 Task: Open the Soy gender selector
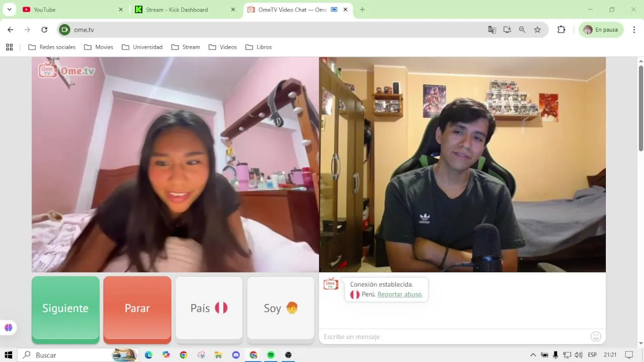(x=281, y=308)
